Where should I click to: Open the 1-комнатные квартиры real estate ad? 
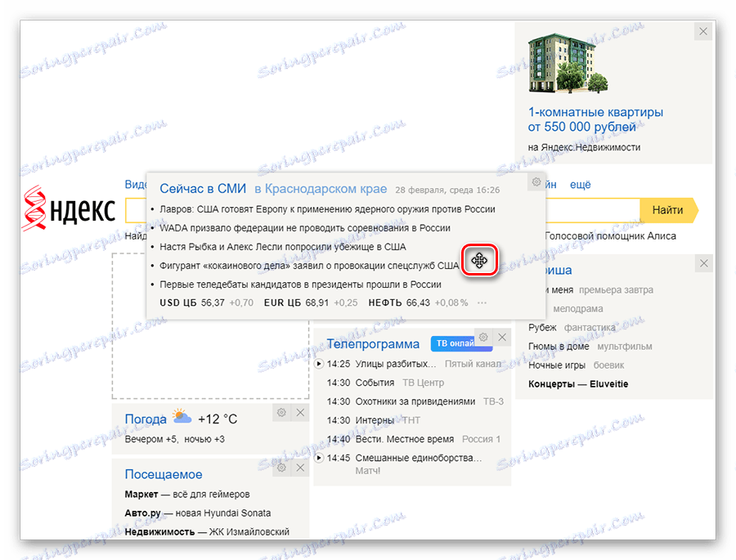click(x=595, y=112)
